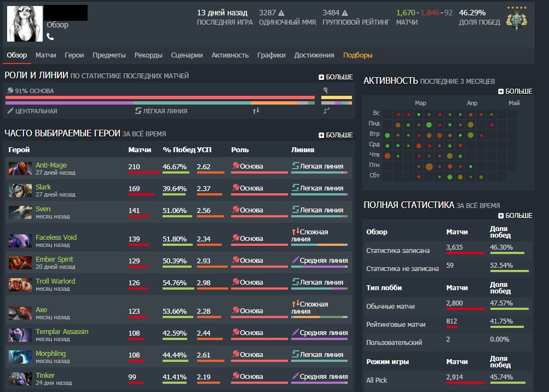Image resolution: width=549 pixels, height=392 pixels.
Task: Expand full statistics via БОЛЬШЕ
Action: click(x=515, y=216)
